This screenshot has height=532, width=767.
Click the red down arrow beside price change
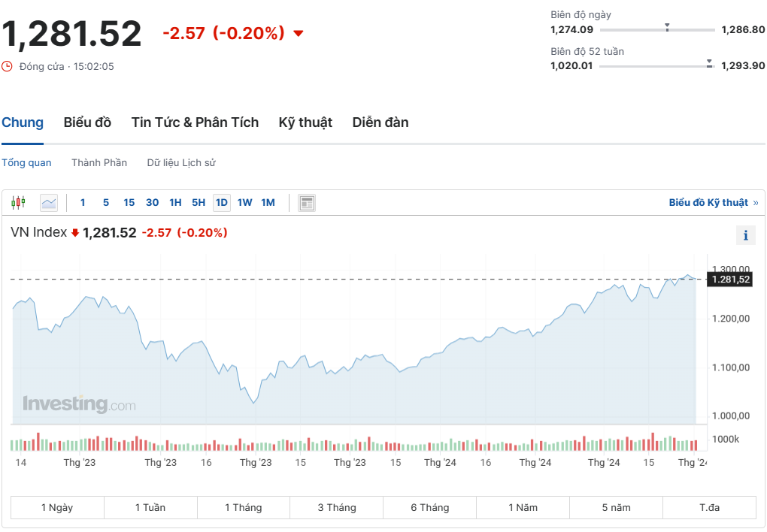point(299,33)
